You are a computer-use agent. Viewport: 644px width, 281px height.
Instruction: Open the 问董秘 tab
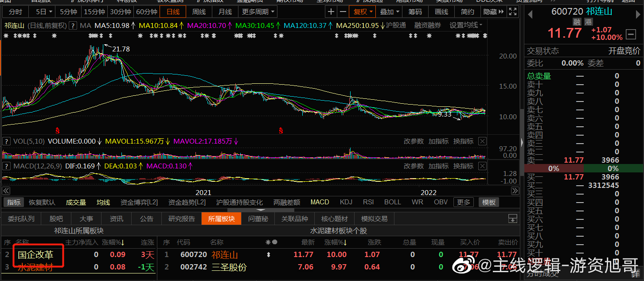coord(258,219)
